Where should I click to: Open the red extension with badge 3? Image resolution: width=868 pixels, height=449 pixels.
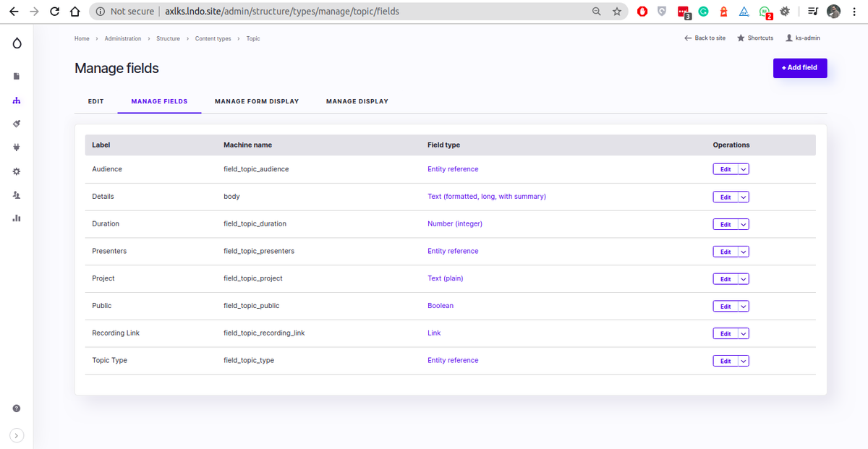click(x=684, y=12)
